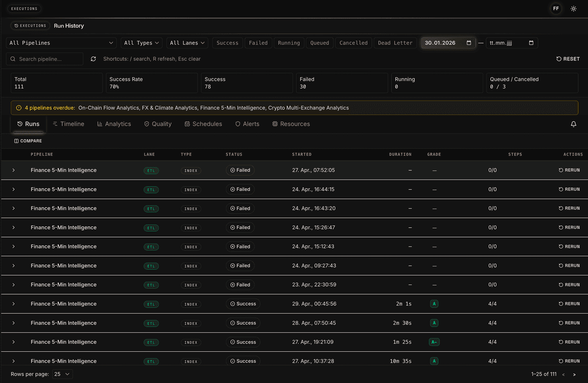
Task: Click the RESET filters button
Action: 568,59
